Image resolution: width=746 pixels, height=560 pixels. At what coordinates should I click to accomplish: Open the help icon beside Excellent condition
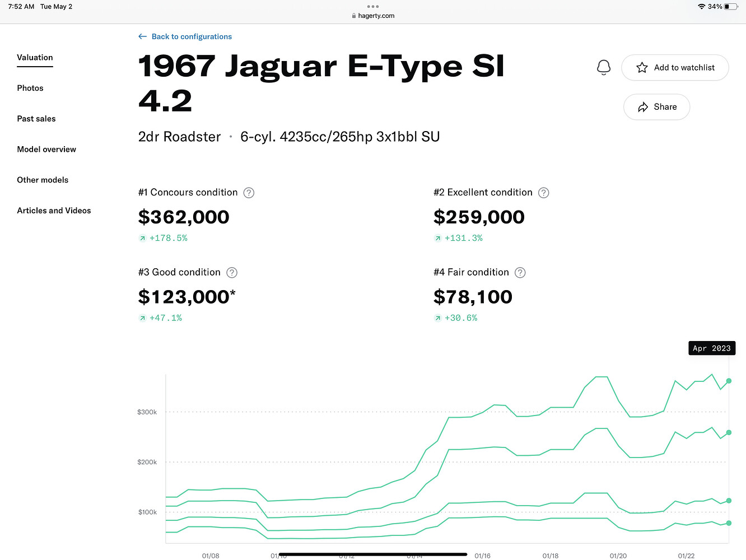click(x=543, y=192)
